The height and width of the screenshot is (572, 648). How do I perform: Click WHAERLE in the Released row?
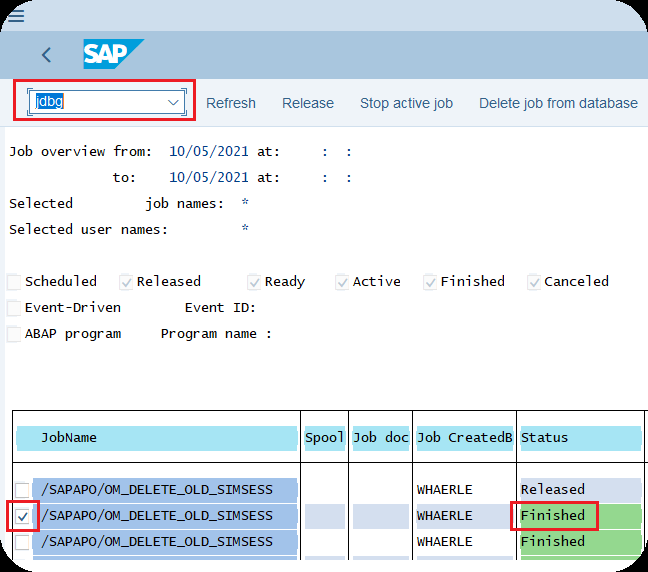[445, 490]
